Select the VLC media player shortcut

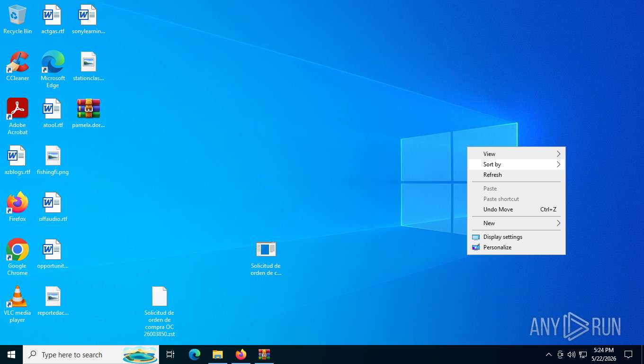pos(18,304)
